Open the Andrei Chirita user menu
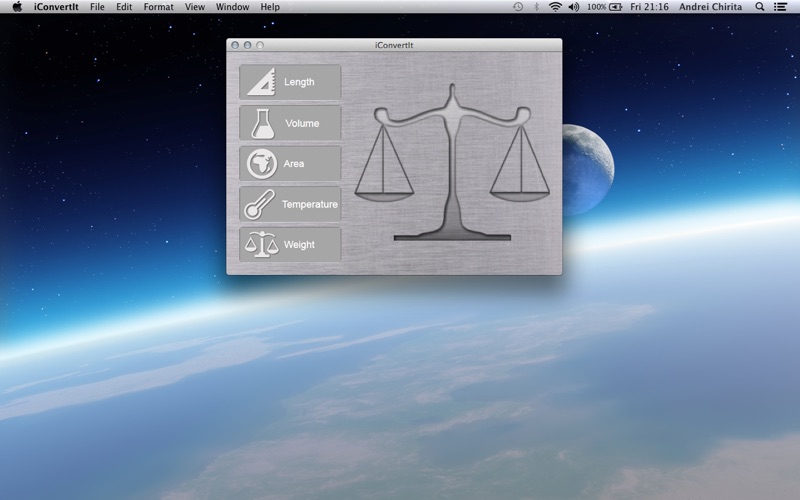800x500 pixels. click(710, 7)
